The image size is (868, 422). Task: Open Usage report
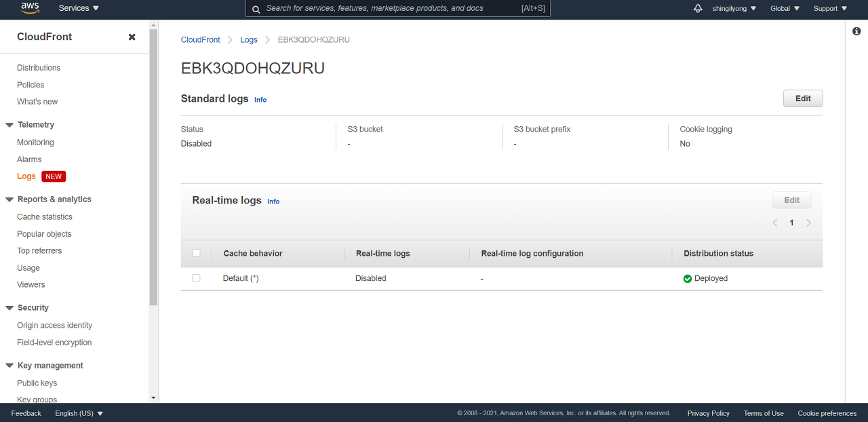28,268
